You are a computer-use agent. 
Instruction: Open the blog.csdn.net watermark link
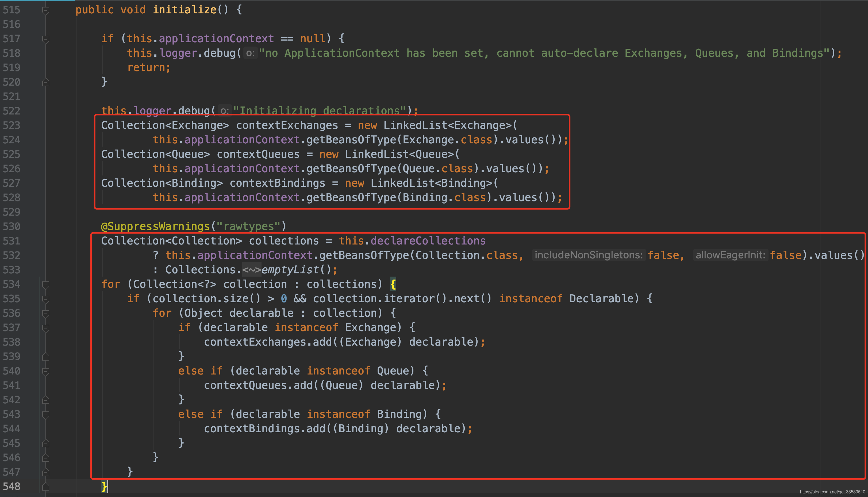click(832, 492)
